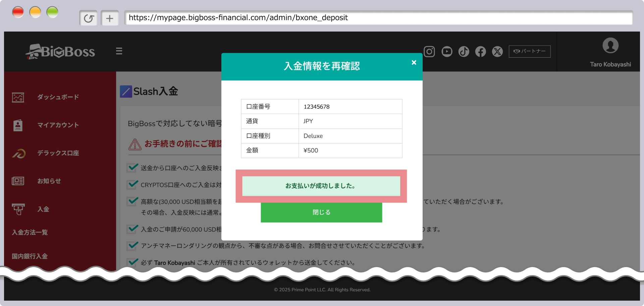Click the user avatar profile icon
This screenshot has width=644, height=306.
click(610, 46)
